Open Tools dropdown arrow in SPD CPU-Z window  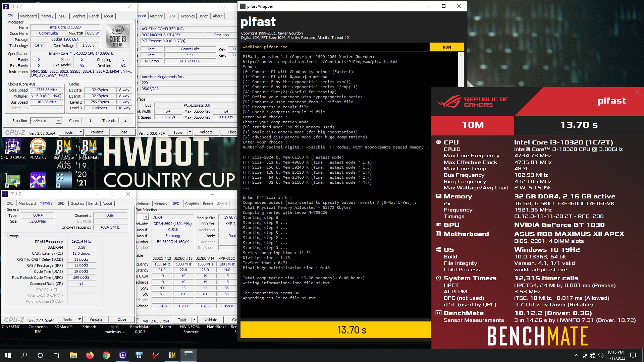pyautogui.click(x=194, y=320)
